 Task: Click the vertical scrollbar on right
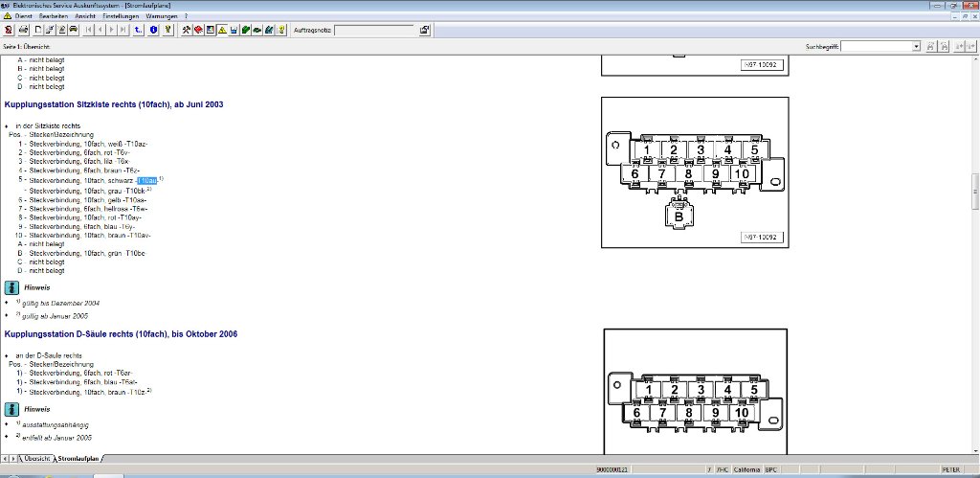click(x=974, y=192)
